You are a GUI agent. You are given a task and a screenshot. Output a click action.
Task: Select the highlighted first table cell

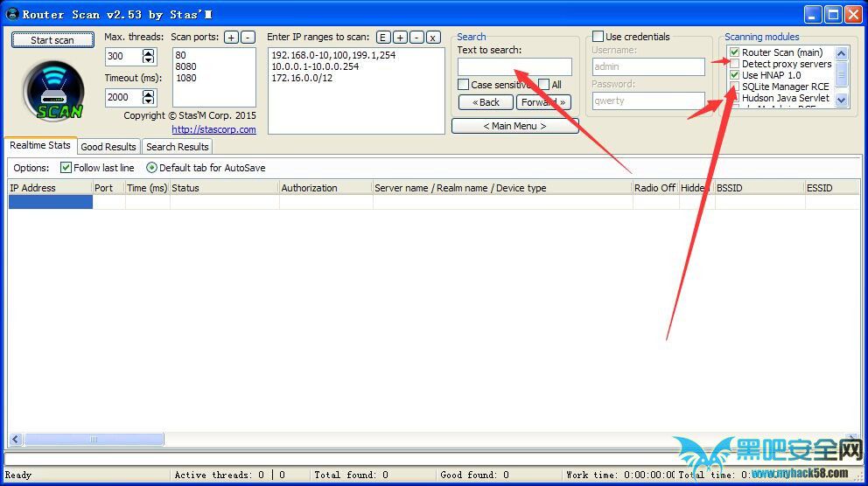point(51,203)
